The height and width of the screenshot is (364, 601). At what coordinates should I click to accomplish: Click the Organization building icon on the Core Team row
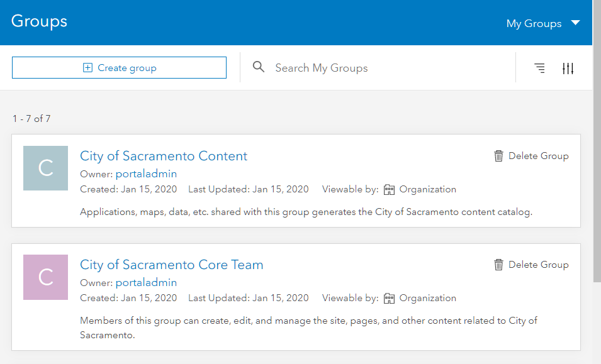pos(390,297)
